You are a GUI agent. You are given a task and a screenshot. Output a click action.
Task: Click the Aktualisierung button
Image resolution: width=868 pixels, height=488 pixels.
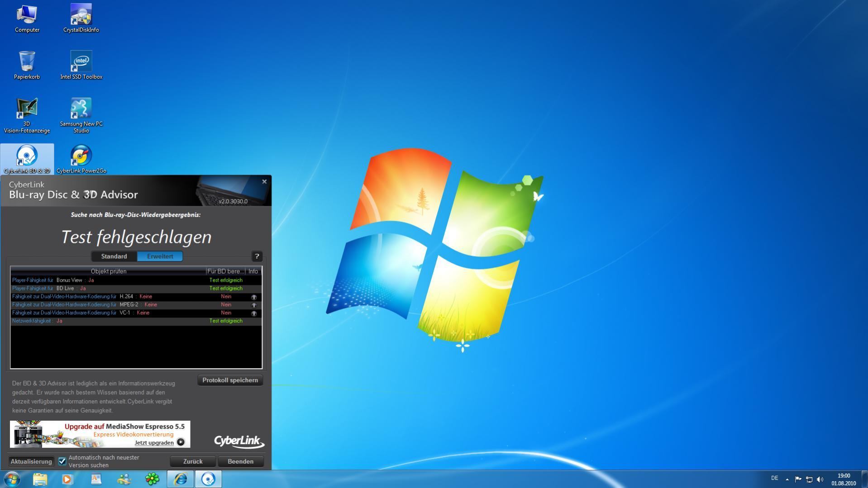click(31, 462)
